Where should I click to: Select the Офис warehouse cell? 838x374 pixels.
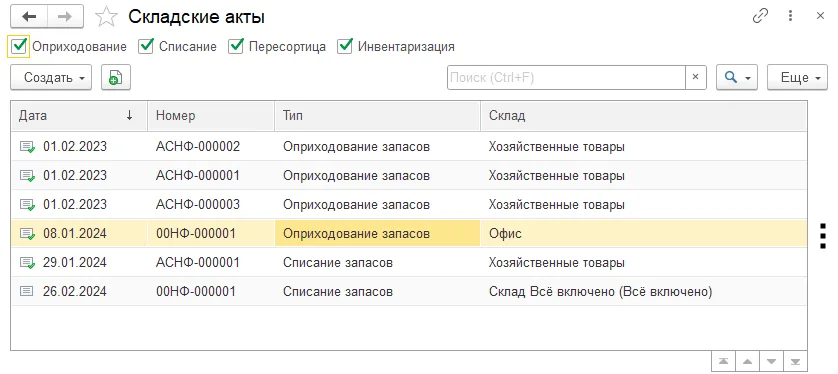pyautogui.click(x=644, y=233)
